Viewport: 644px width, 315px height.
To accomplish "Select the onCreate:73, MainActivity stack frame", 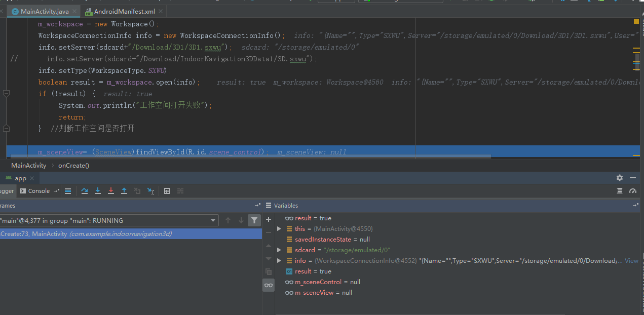I will coord(131,233).
